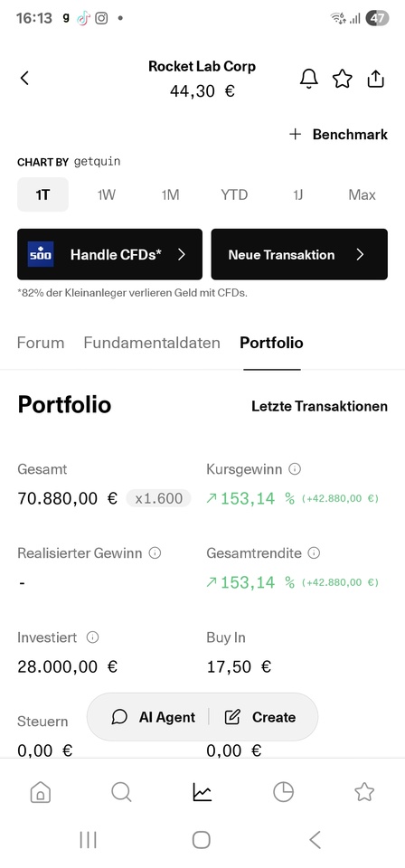Tap the share icon in header
Viewport: 405px width, 868px height.
[x=376, y=79]
